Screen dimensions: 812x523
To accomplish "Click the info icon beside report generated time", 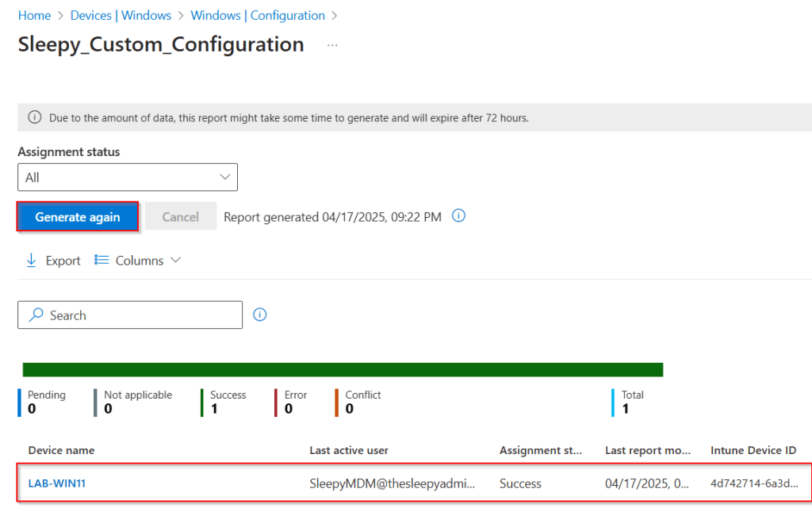I will [x=458, y=216].
